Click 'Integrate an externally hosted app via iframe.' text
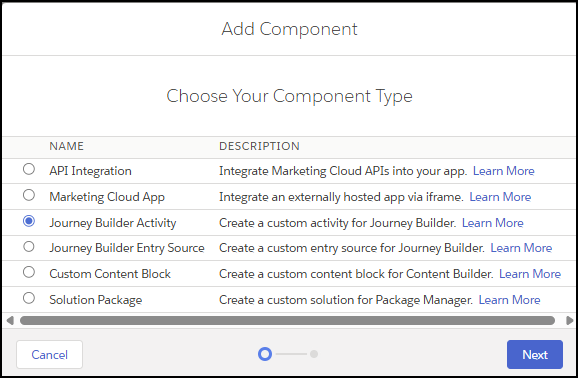Image resolution: width=578 pixels, height=378 pixels. pyautogui.click(x=341, y=197)
